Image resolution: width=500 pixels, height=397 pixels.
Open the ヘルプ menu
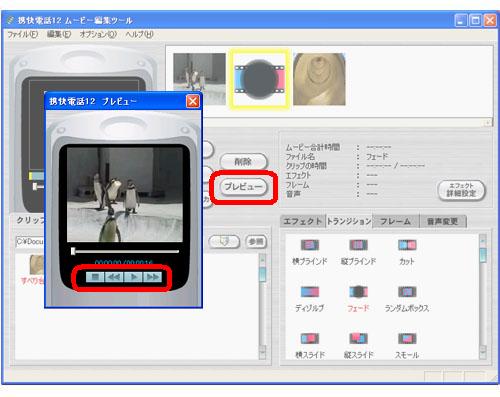(x=139, y=34)
